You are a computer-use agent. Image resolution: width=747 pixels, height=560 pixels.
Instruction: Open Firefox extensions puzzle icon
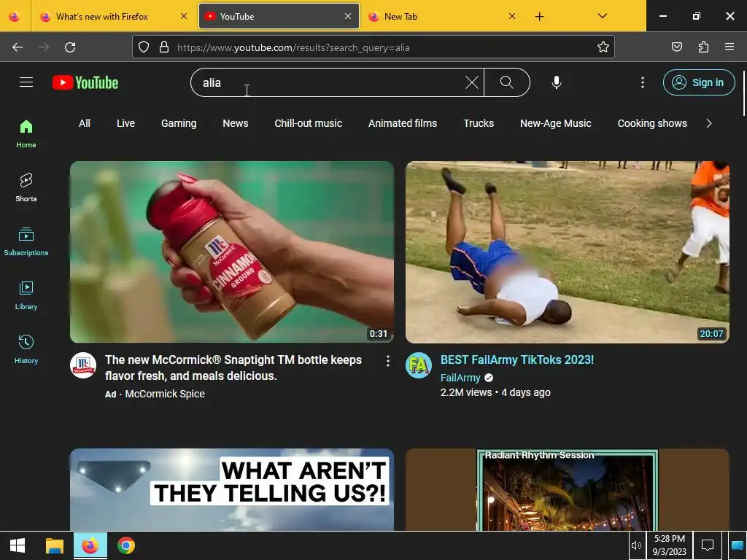click(x=703, y=47)
